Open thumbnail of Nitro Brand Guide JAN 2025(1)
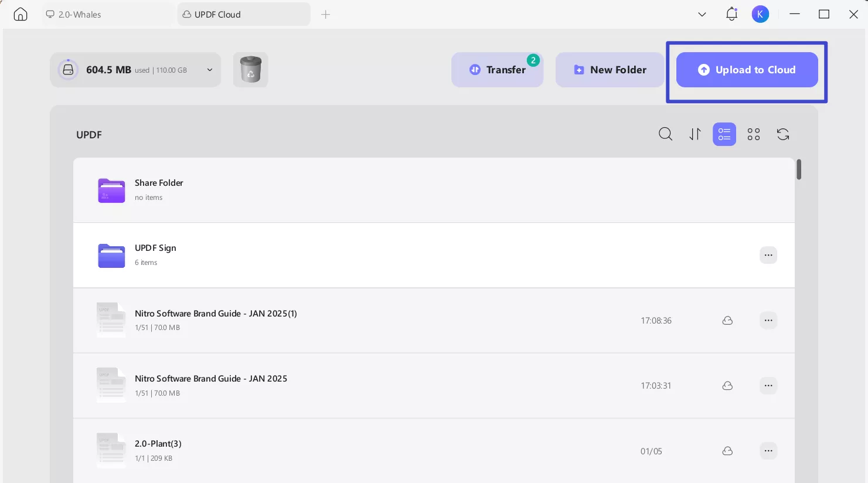Image resolution: width=868 pixels, height=483 pixels. click(x=111, y=320)
